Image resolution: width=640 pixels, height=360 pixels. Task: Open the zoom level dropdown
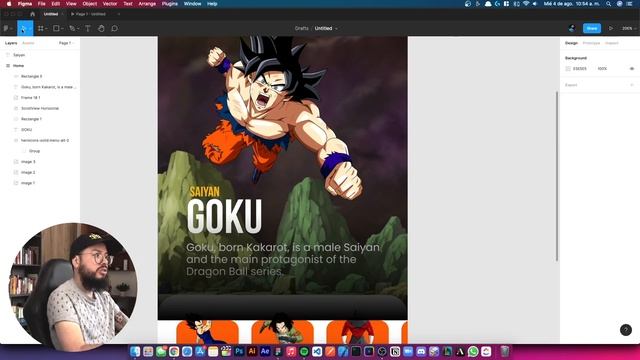pos(629,29)
